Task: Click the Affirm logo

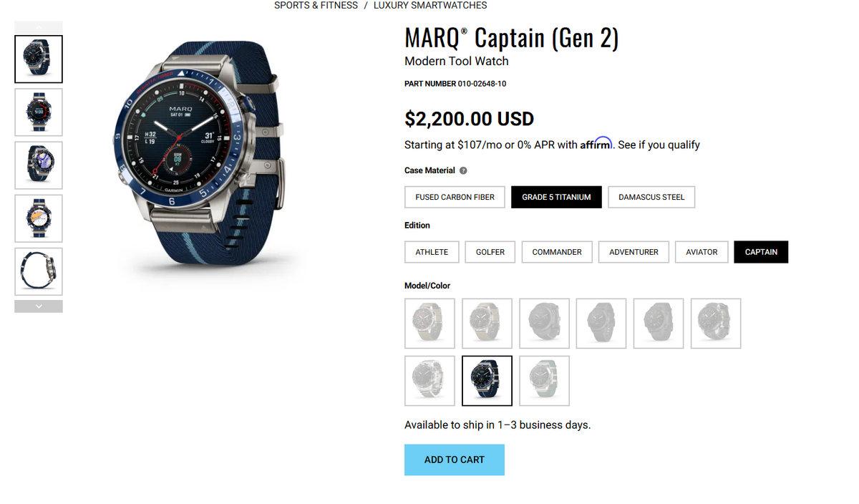Action: [x=598, y=144]
